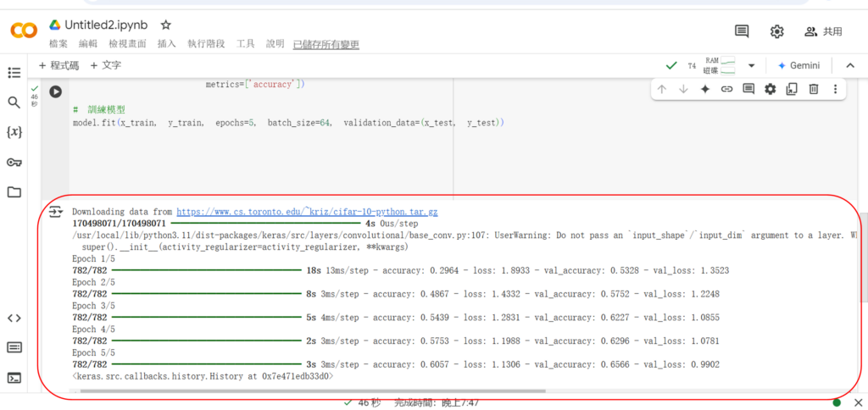
Task: Open the variables {x} inspector panel
Action: coord(14,132)
